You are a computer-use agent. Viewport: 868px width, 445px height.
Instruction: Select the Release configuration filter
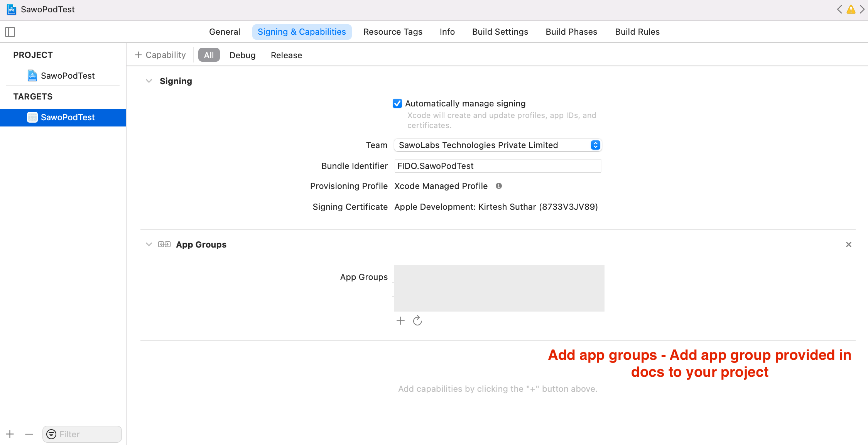(286, 55)
